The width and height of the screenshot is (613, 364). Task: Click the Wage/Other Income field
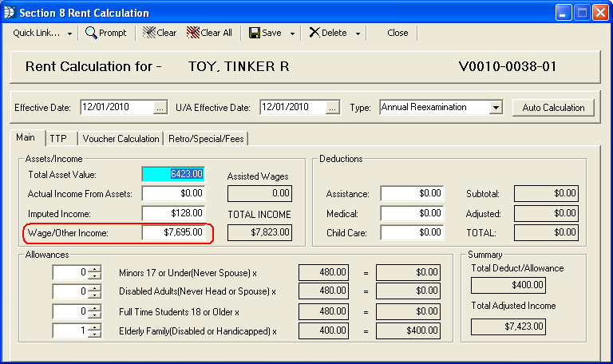click(173, 232)
